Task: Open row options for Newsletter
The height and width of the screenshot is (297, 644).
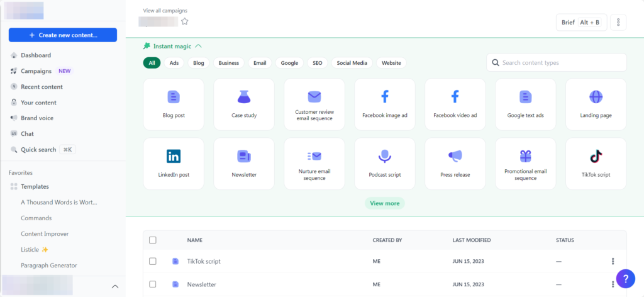Action: (x=613, y=284)
